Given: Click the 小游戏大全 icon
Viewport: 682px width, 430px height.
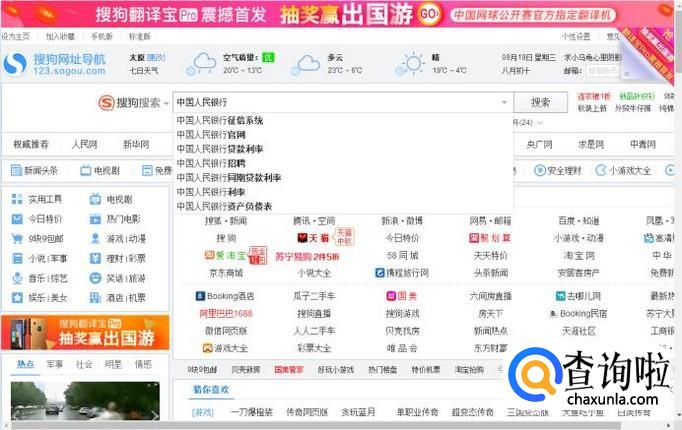Looking at the screenshot, I should pyautogui.click(x=601, y=170).
